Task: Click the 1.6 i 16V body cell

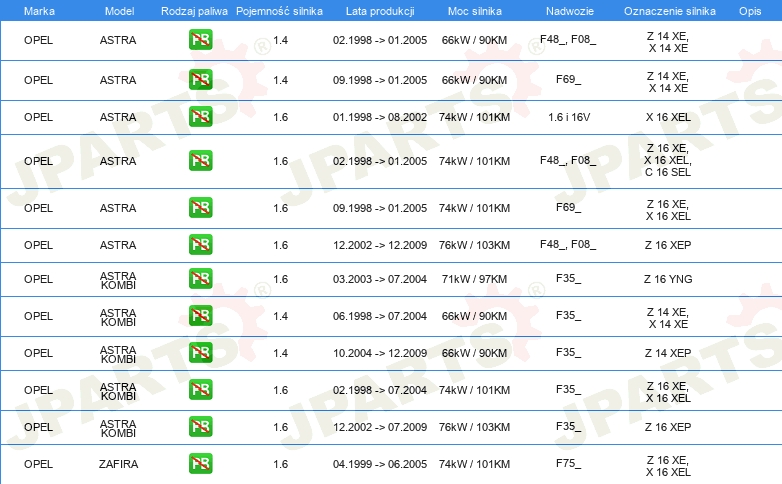Action: click(569, 117)
